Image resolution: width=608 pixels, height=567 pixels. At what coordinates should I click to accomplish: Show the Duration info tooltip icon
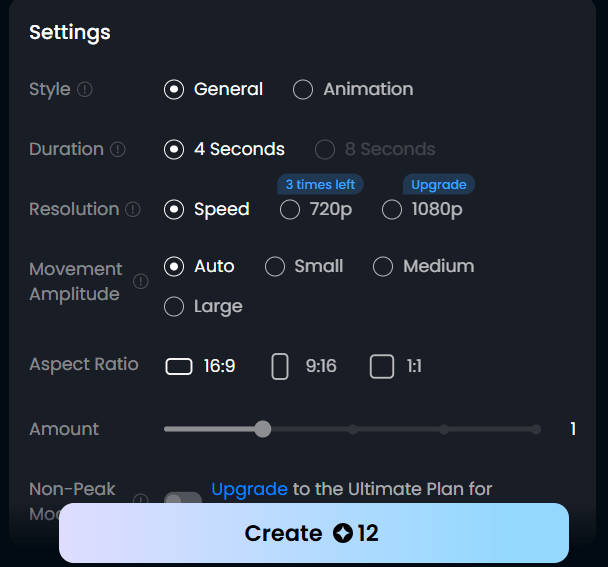tap(117, 149)
